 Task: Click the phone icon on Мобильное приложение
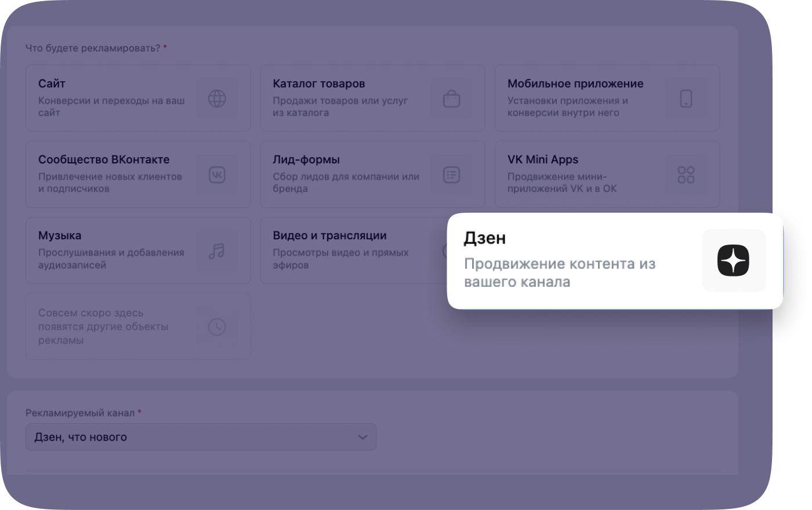tap(686, 99)
